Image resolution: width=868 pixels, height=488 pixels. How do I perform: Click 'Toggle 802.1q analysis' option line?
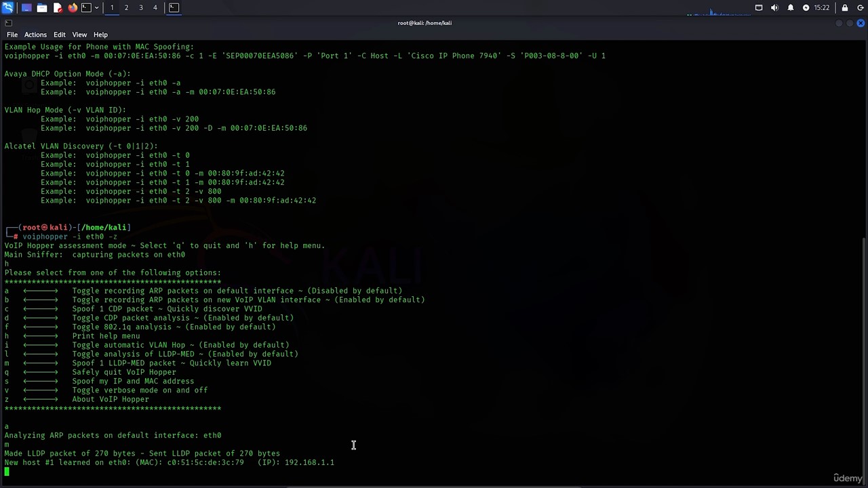(174, 327)
